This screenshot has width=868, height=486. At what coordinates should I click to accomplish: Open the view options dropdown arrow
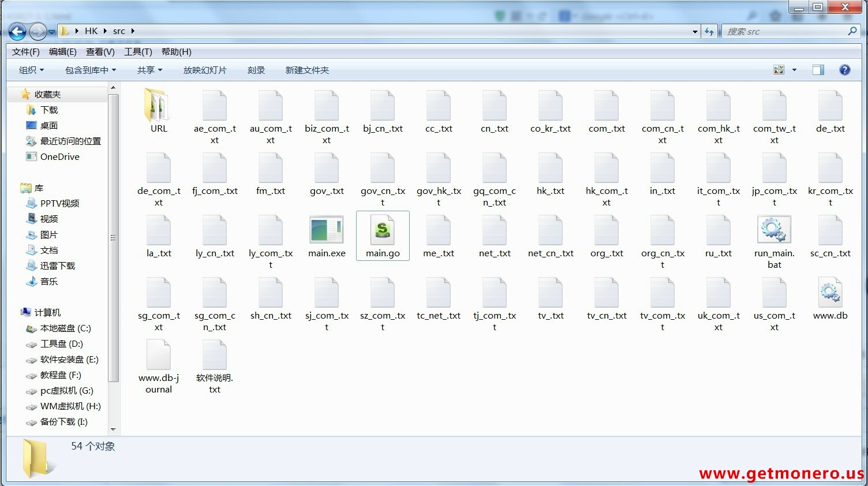point(794,70)
